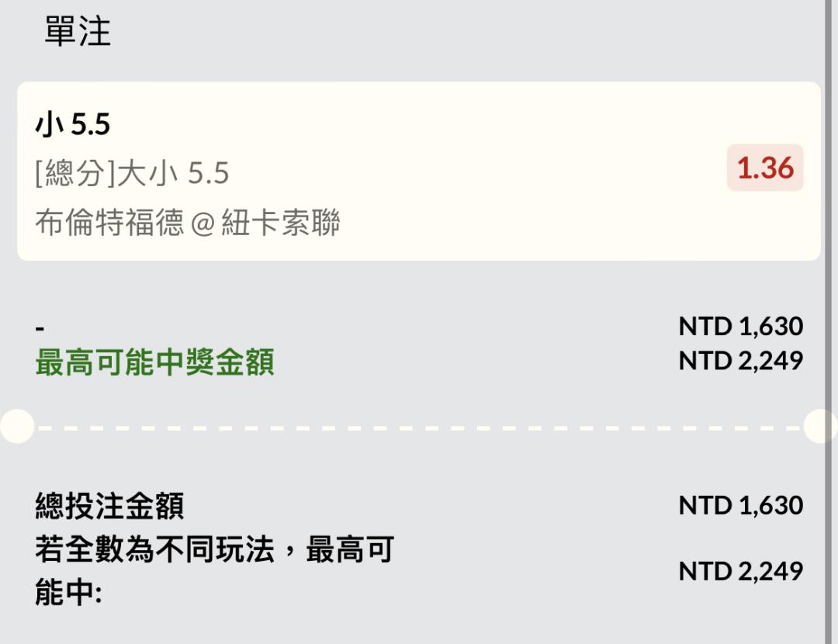838x644 pixels.
Task: Tap the 布倫特福德 team name
Action: tap(109, 223)
